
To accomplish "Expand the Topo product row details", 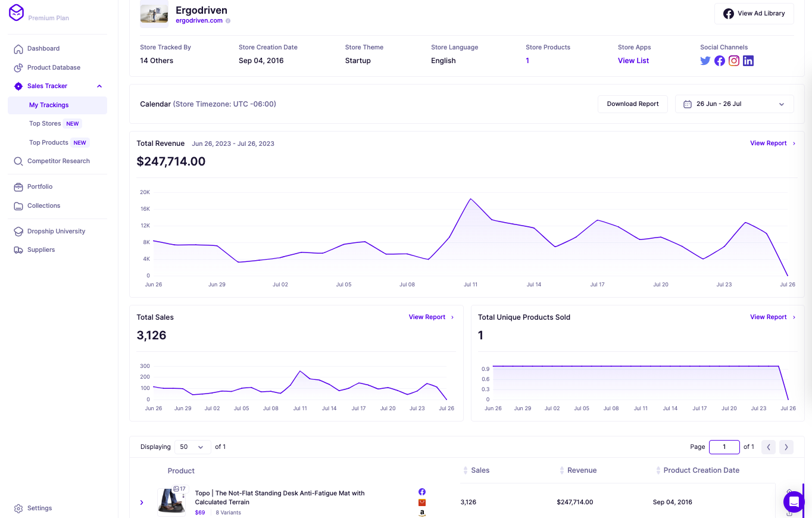I will (142, 502).
